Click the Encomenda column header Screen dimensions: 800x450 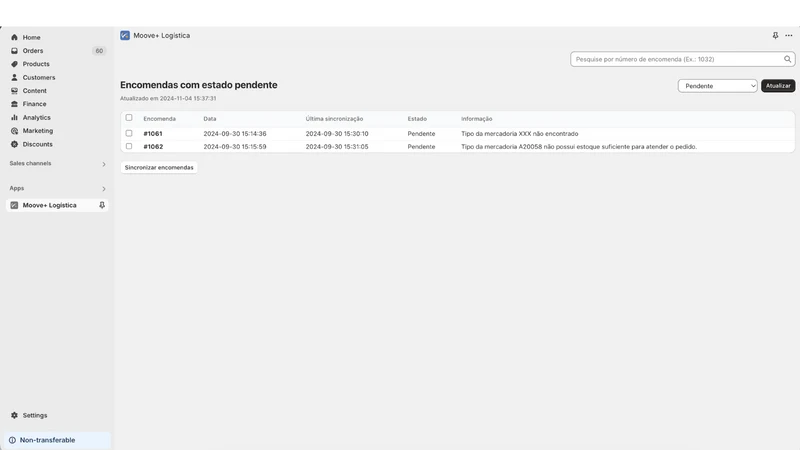tap(159, 119)
